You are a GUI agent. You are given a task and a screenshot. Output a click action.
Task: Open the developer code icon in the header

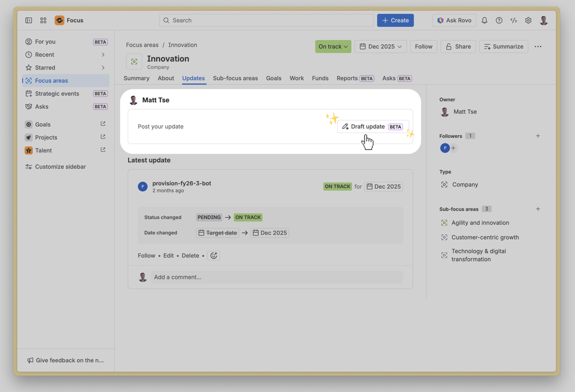(514, 20)
